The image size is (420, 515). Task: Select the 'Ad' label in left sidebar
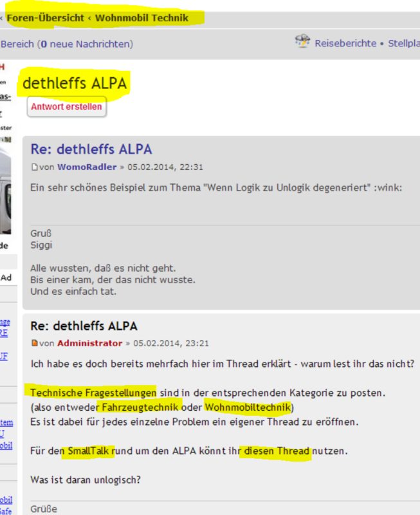click(6, 277)
